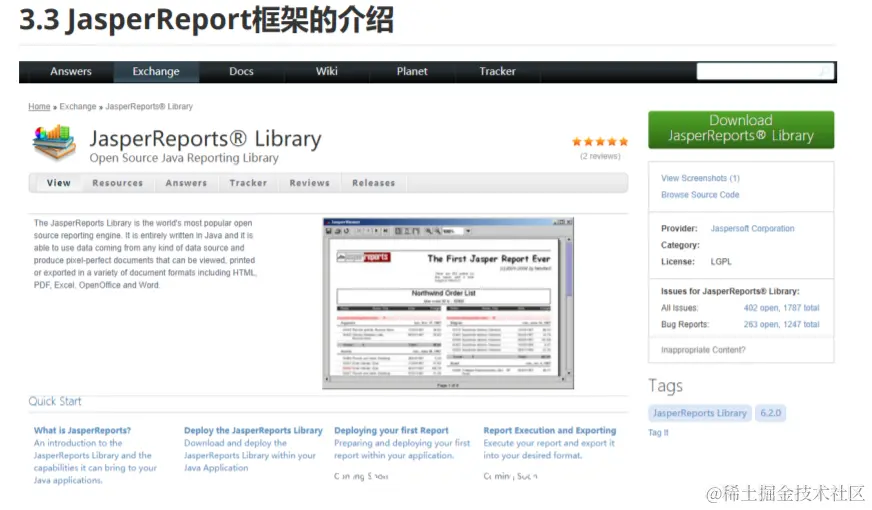872x510 pixels.
Task: Open the Docs navigation item
Action: pos(241,71)
